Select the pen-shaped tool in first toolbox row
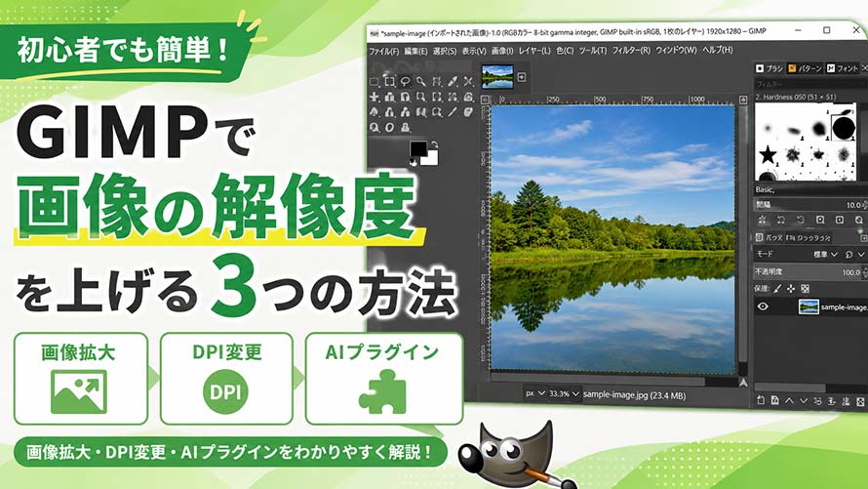Viewport: 868px width, 489px height. pos(453,81)
